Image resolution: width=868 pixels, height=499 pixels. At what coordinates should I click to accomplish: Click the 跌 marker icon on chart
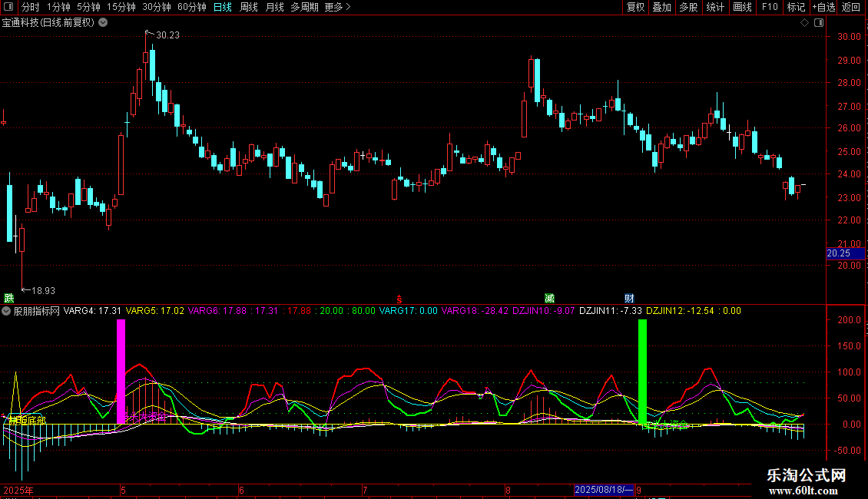pyautogui.click(x=9, y=298)
